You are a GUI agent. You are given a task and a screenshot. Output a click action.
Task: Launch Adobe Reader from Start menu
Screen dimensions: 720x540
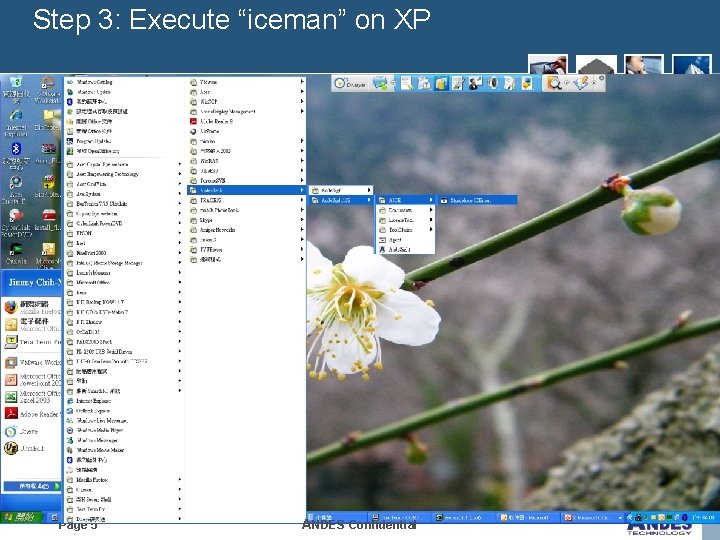pos(32,414)
